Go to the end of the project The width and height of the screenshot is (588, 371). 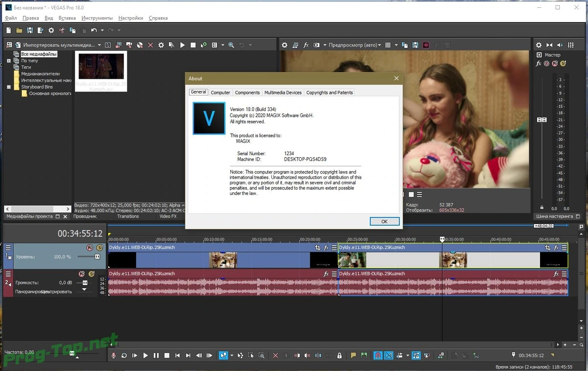(x=188, y=355)
